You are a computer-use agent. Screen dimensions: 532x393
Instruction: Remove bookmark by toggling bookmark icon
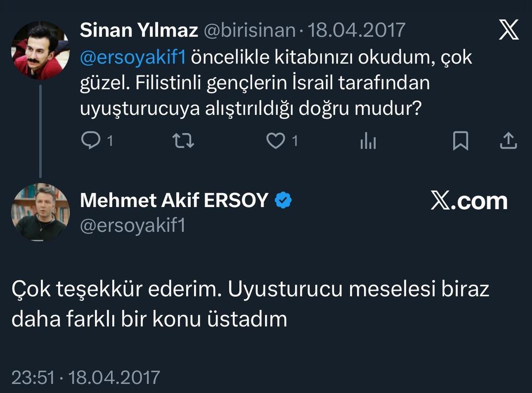pyautogui.click(x=460, y=141)
